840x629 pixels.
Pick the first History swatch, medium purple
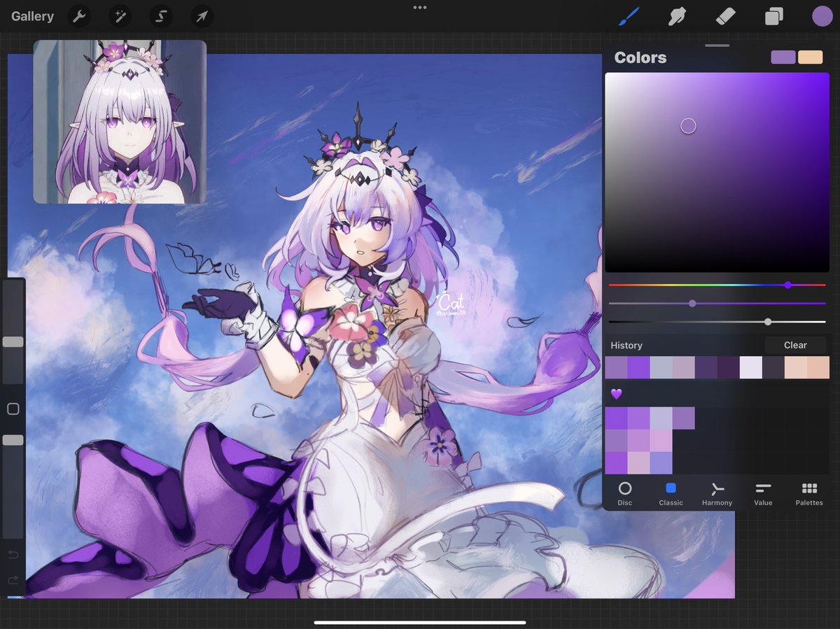[x=616, y=367]
